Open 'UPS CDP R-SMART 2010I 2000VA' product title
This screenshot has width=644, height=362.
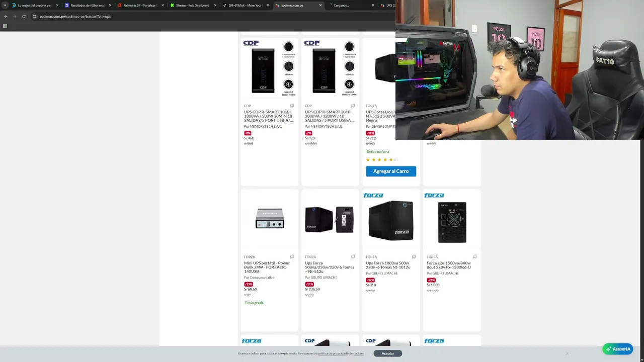330,116
